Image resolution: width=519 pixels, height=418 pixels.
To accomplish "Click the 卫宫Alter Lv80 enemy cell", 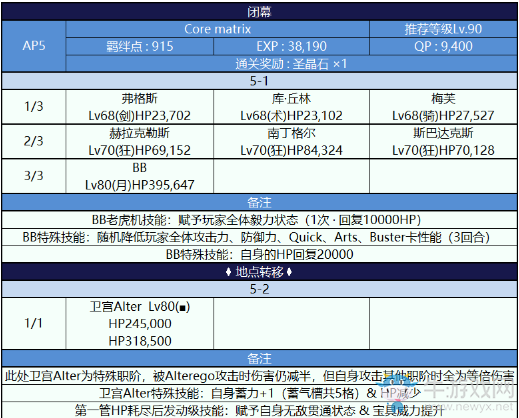I will 140,324.
